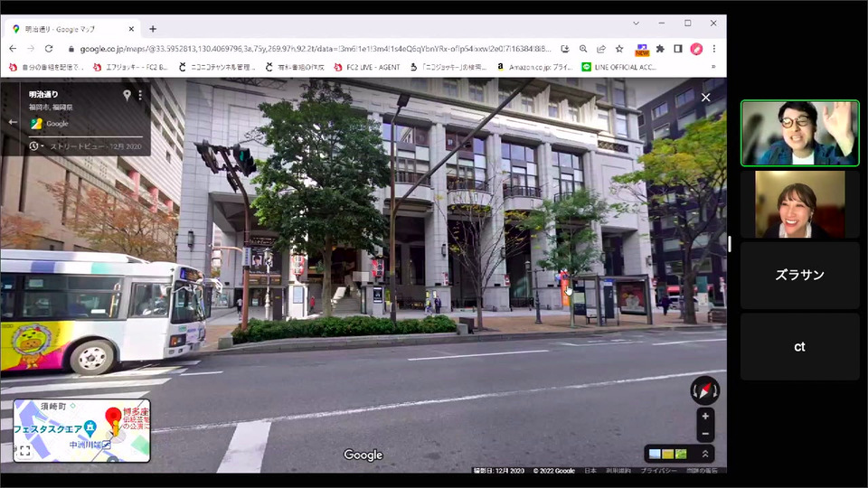The width and height of the screenshot is (868, 488).
Task: Open the three-dot menu beside 明治通り
Action: (140, 95)
